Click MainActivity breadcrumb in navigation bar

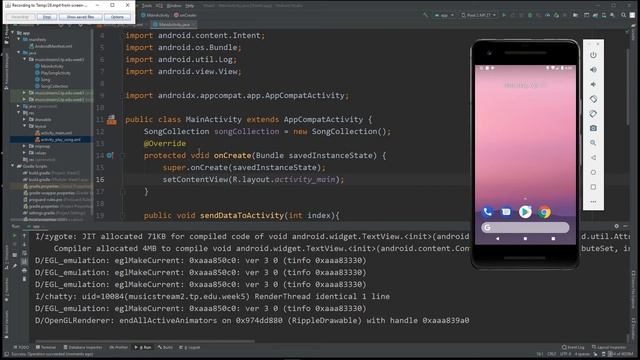pos(155,15)
